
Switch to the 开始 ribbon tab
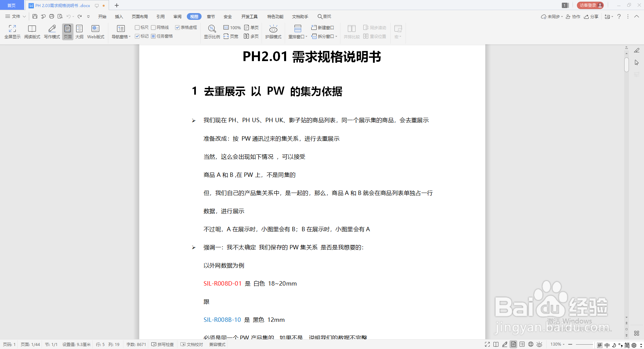pos(102,16)
